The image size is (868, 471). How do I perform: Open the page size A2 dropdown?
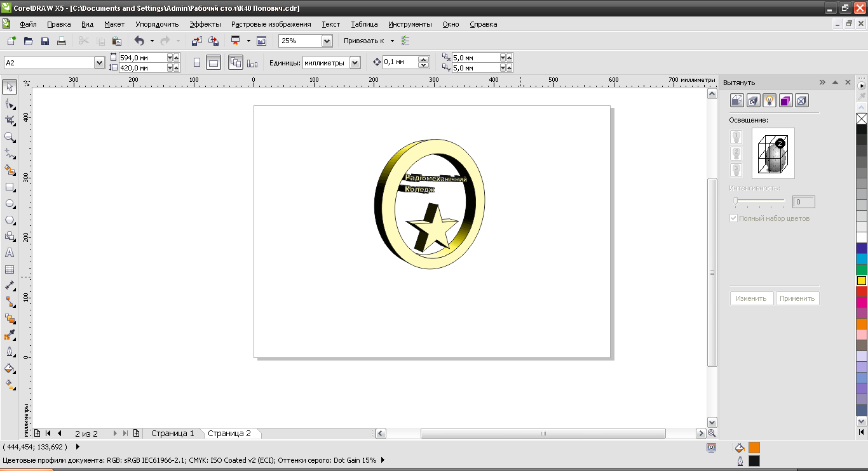click(99, 63)
